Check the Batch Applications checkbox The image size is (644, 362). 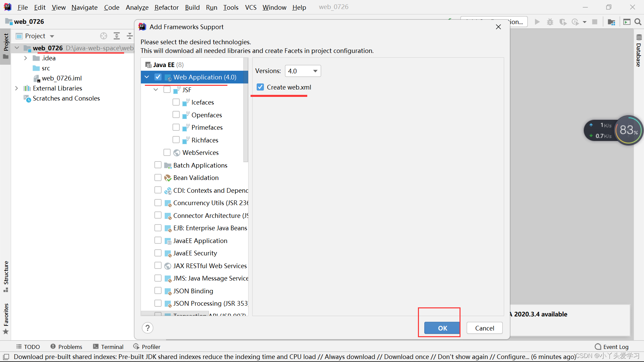(158, 165)
